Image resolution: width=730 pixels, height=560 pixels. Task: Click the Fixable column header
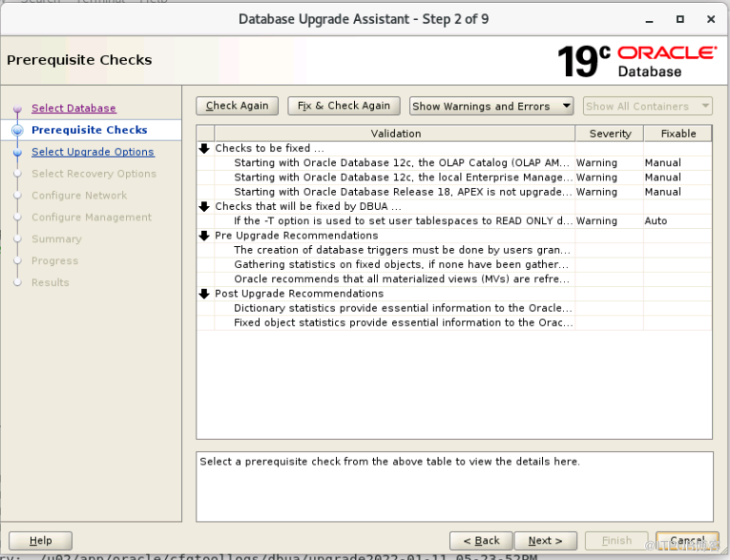(x=678, y=134)
